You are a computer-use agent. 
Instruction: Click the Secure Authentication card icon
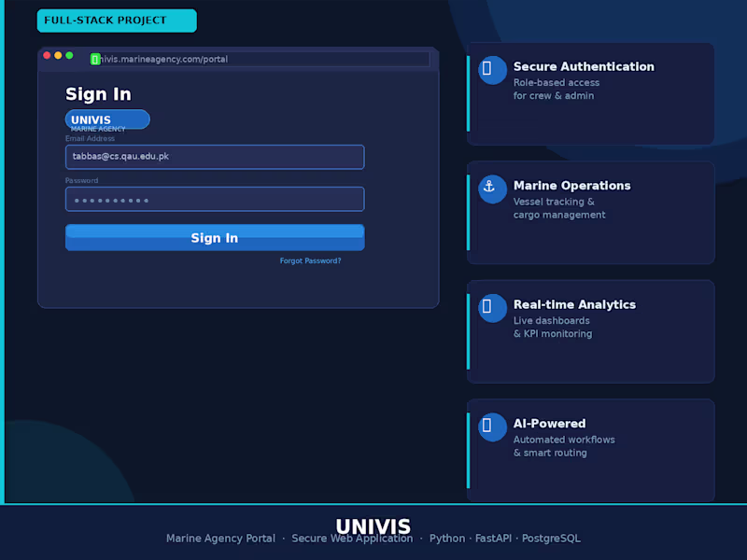click(x=492, y=70)
